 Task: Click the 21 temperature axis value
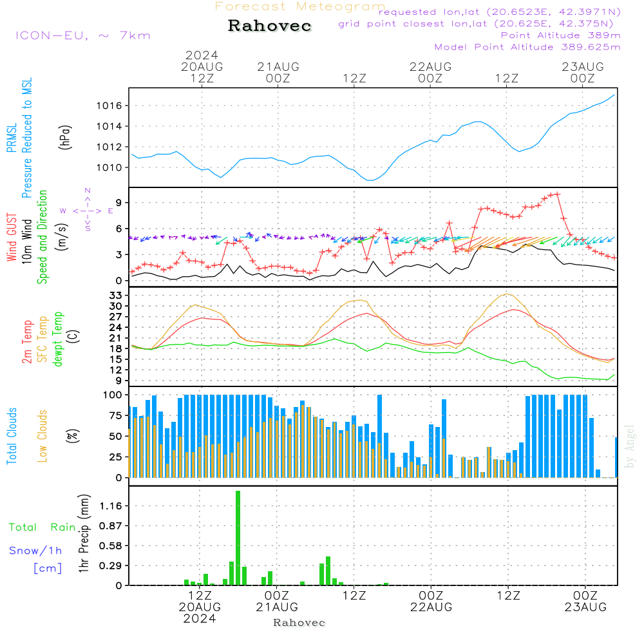115,338
